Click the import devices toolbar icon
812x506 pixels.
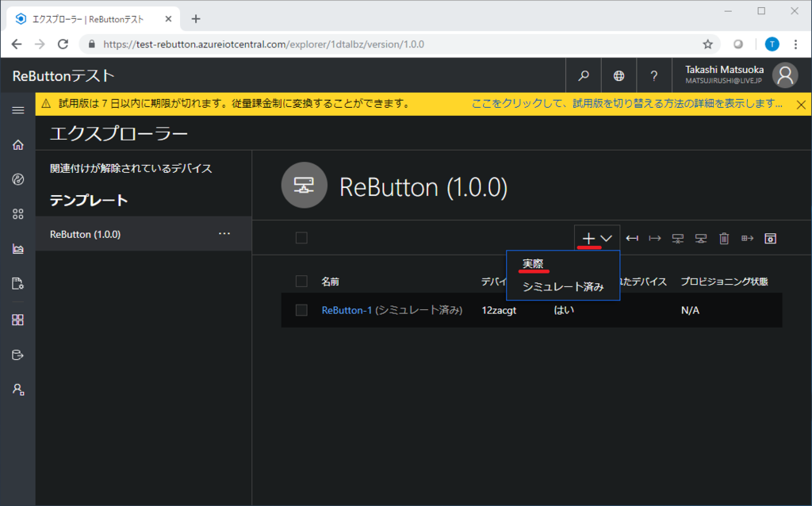pyautogui.click(x=632, y=238)
